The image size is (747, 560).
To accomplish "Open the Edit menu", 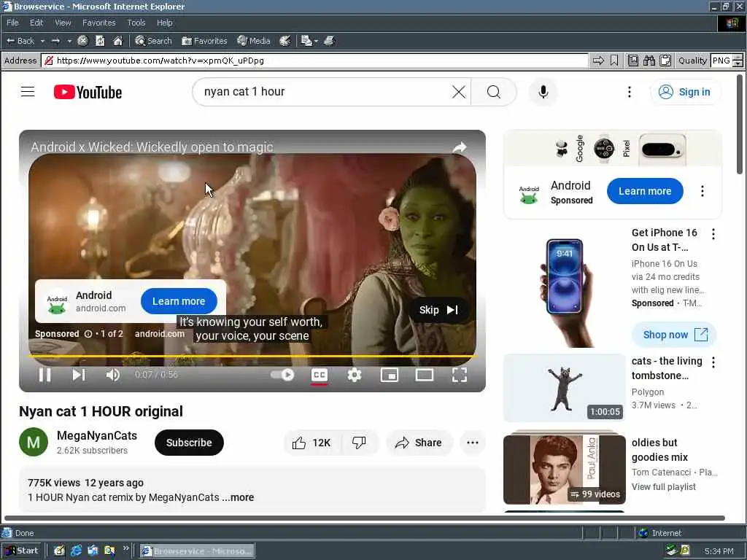I will [x=36, y=23].
